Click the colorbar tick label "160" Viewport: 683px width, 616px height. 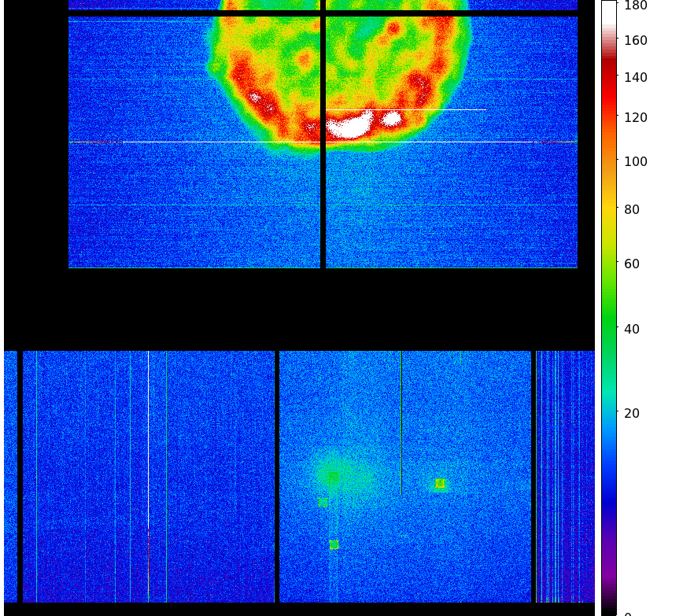coord(636,40)
